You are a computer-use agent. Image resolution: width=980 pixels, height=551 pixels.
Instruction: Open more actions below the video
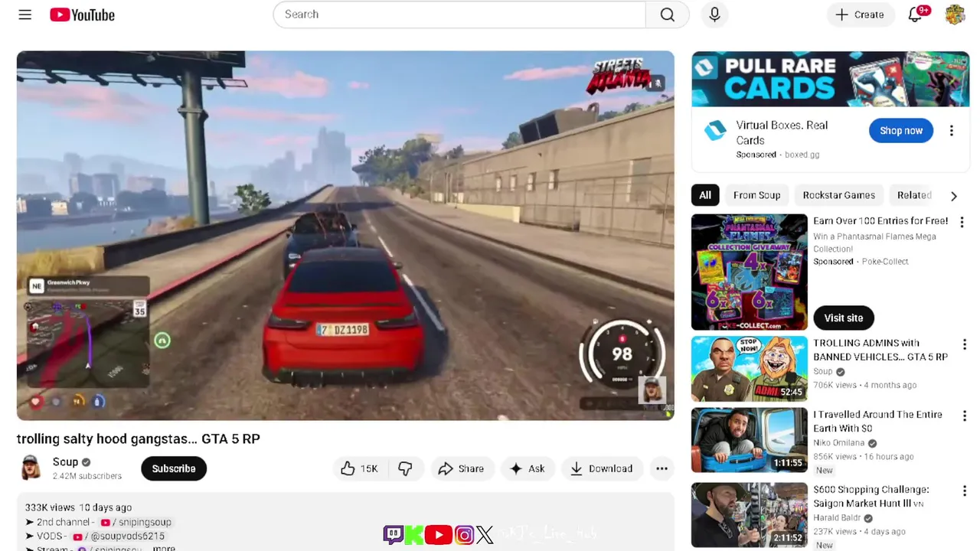point(661,468)
